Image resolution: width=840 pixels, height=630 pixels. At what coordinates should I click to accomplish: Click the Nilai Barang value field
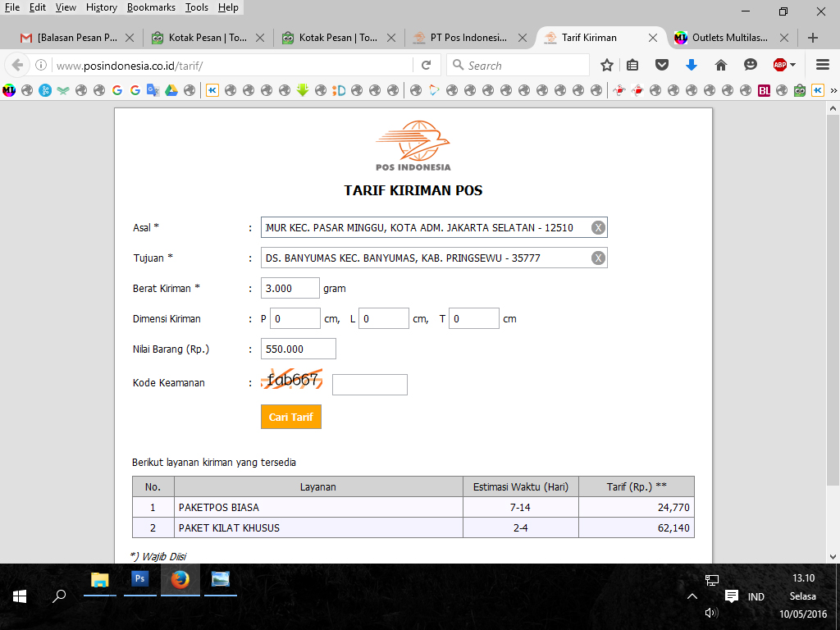coord(299,349)
